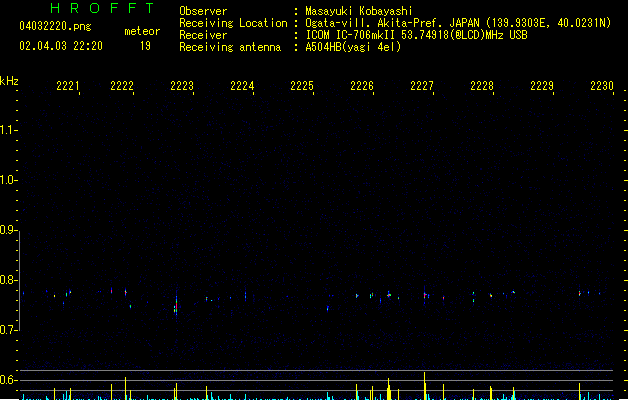Click time marker 2221

pyautogui.click(x=68, y=86)
